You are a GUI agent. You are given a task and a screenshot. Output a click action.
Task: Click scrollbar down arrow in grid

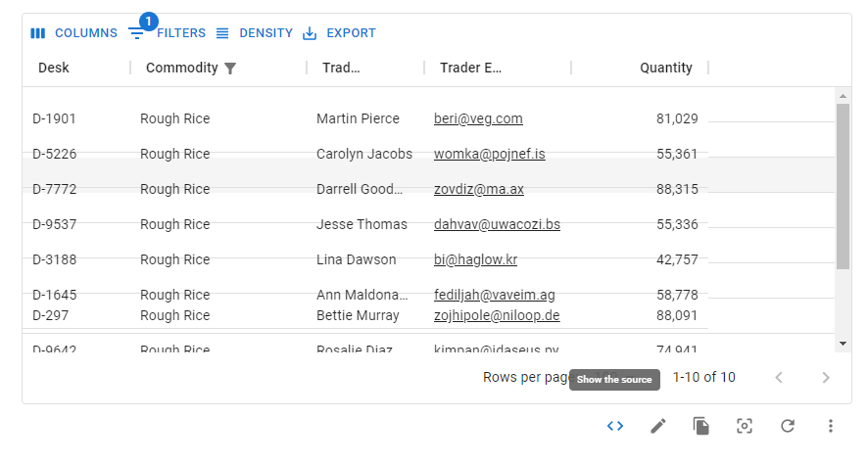click(x=844, y=344)
